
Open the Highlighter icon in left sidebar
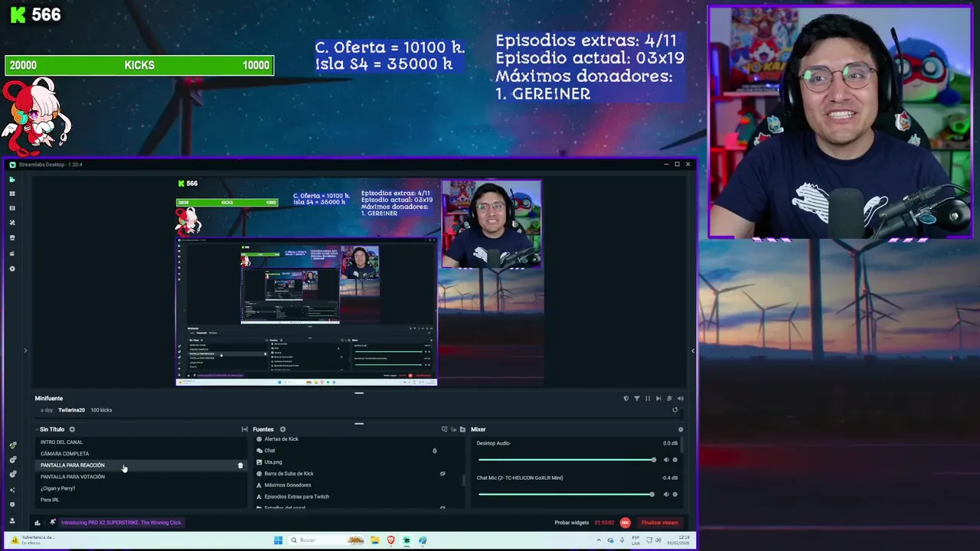(x=12, y=253)
